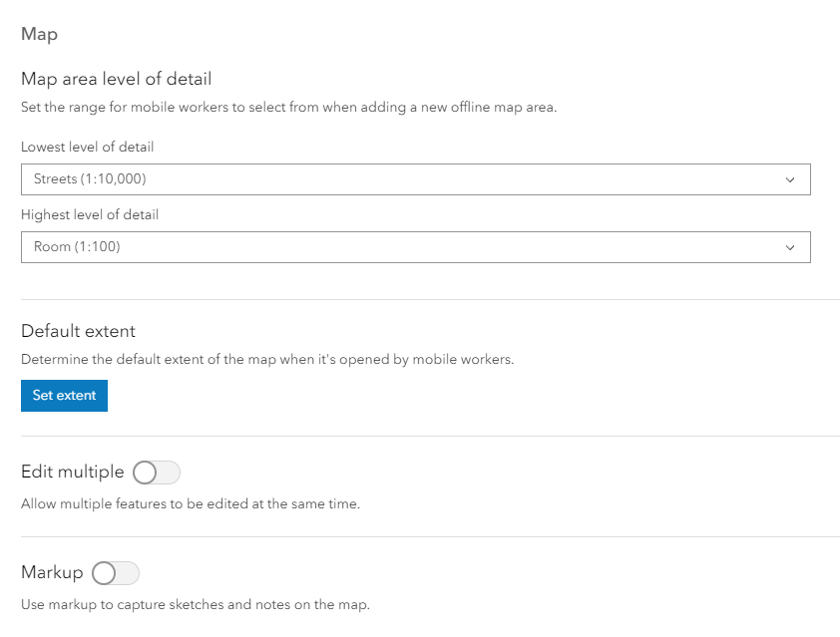Click the offline map area range description
This screenshot has height=637, width=840.
pos(288,107)
